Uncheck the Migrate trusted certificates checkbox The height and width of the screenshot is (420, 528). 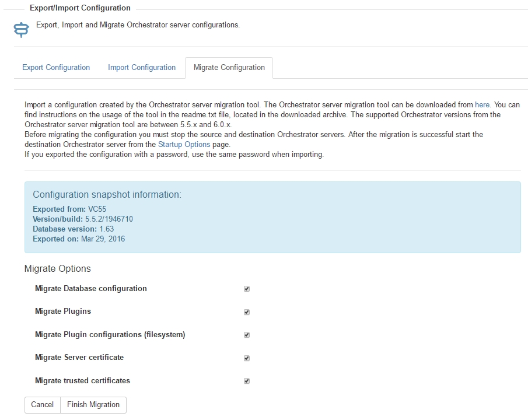(246, 381)
